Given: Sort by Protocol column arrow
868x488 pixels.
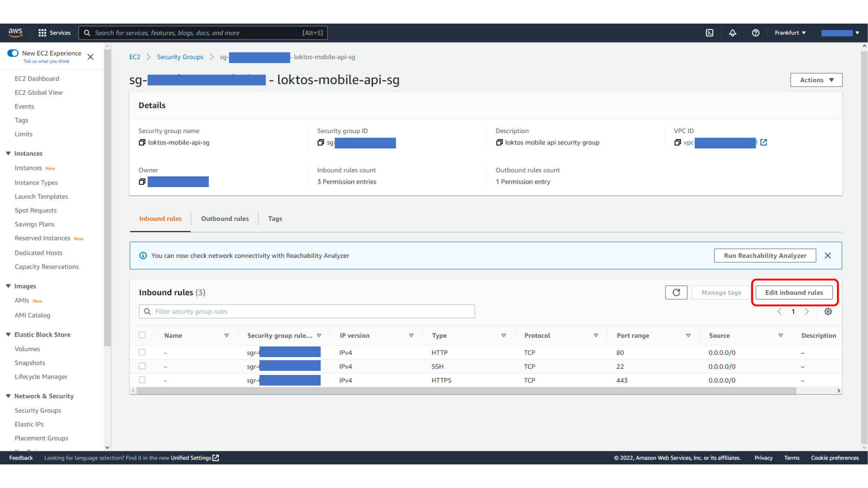Looking at the screenshot, I should [596, 335].
